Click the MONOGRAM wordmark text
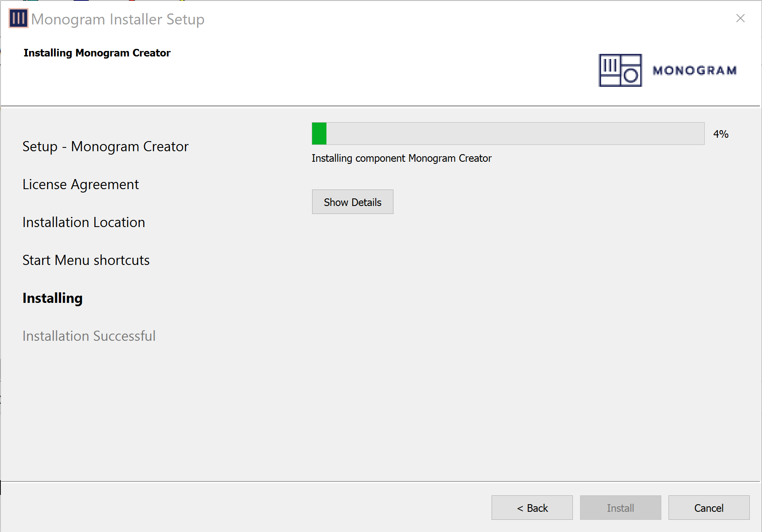 [x=695, y=70]
